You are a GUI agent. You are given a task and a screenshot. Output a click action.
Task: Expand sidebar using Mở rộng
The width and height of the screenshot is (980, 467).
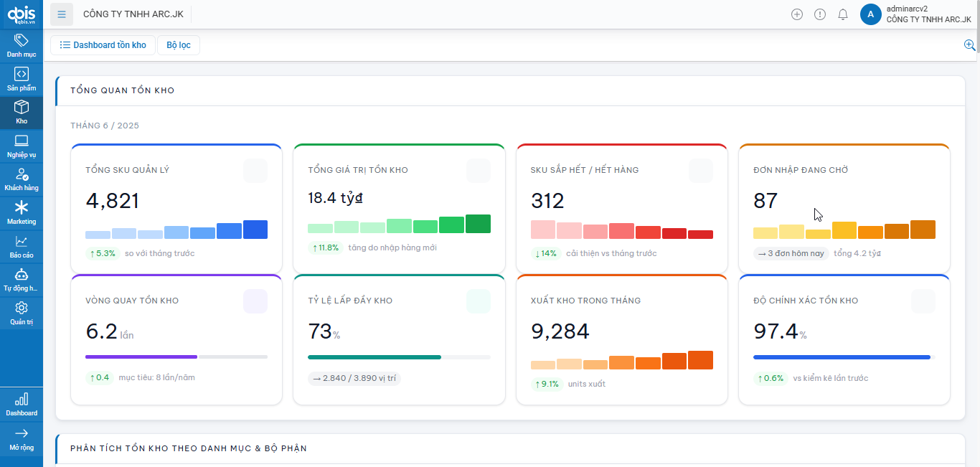pos(22,441)
